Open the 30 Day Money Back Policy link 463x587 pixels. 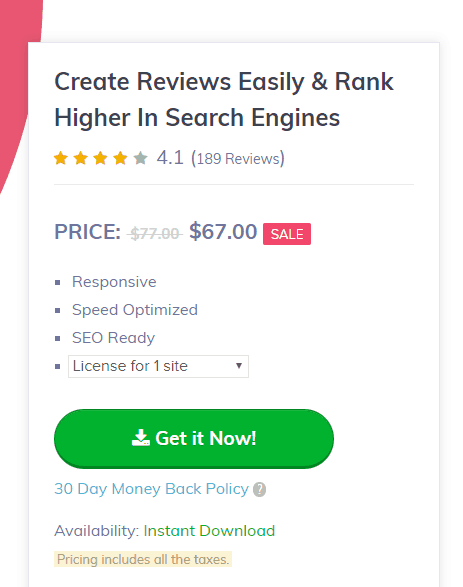coord(151,489)
